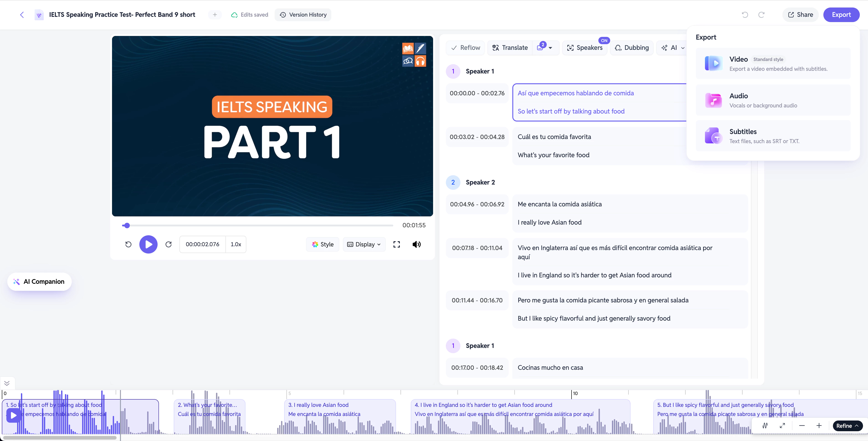
Task: Choose Audio export option
Action: click(773, 100)
